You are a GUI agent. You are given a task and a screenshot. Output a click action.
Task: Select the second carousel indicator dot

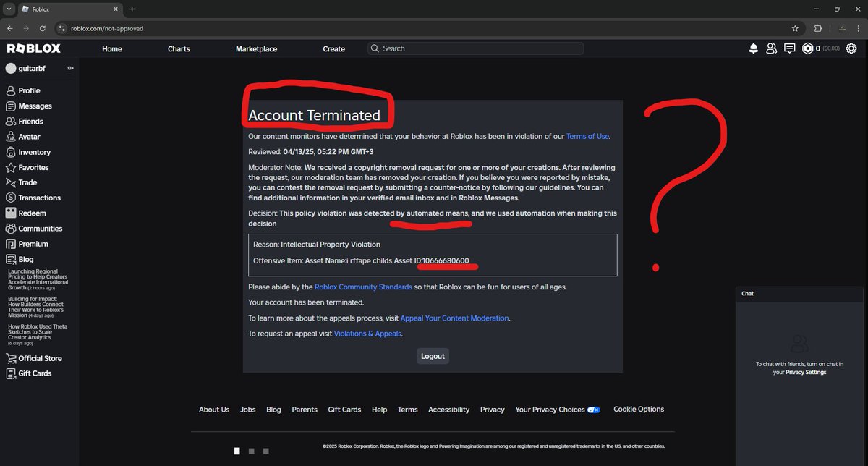pos(251,451)
